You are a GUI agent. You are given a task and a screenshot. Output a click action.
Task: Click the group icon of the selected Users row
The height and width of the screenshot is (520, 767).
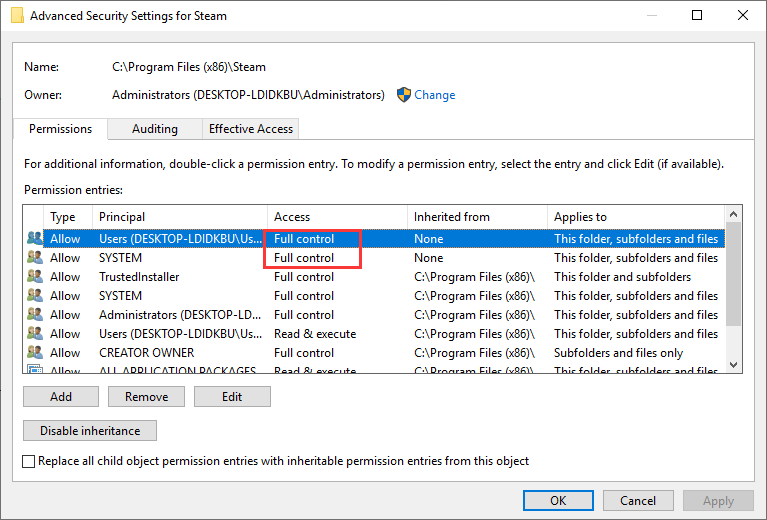coord(35,238)
